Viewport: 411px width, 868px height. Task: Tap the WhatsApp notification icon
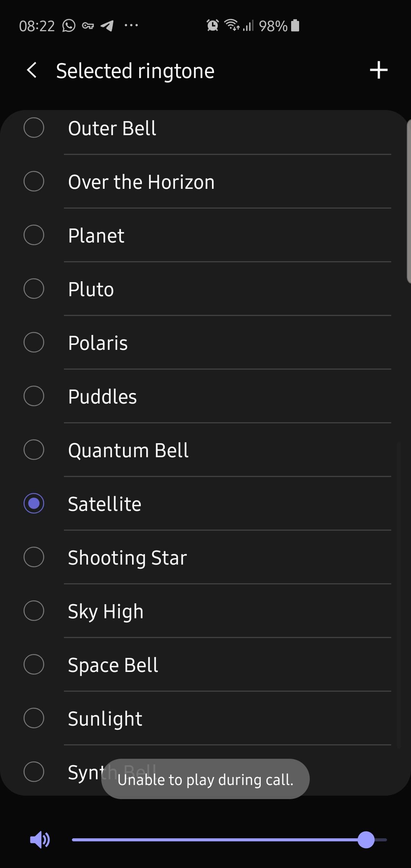pyautogui.click(x=69, y=26)
